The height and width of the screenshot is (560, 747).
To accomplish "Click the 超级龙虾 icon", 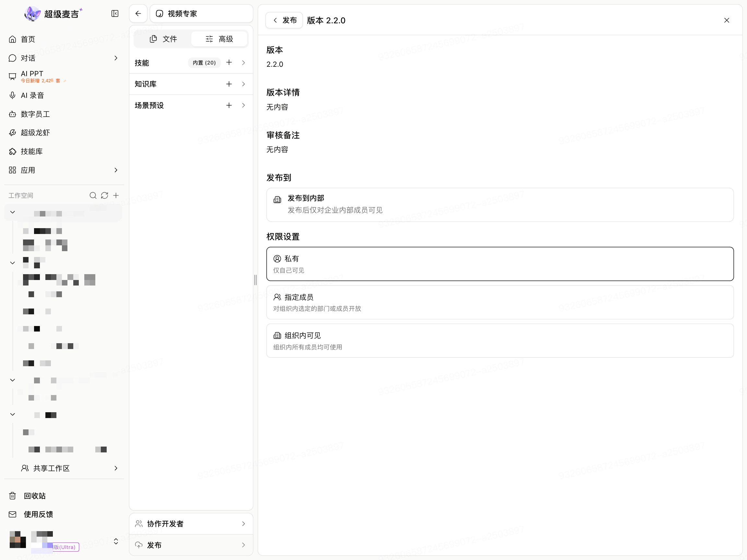I will click(13, 133).
